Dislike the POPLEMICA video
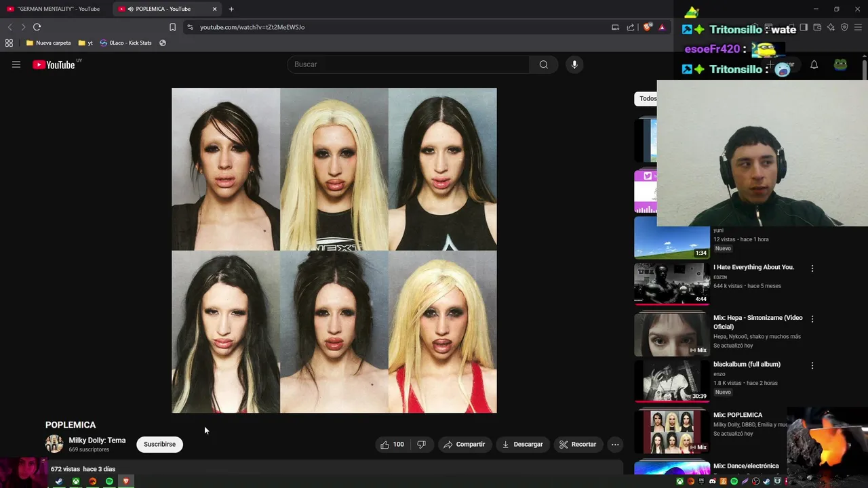Screen dimensions: 868x488 422,445
